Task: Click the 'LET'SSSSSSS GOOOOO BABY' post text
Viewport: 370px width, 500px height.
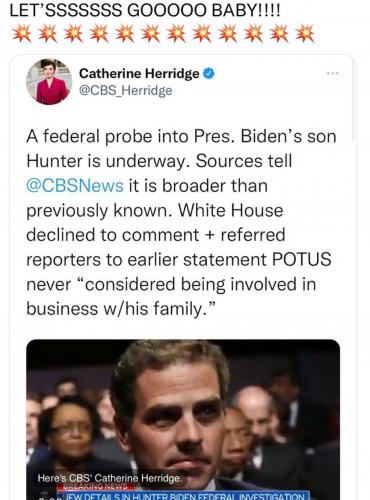Action: pos(145,11)
